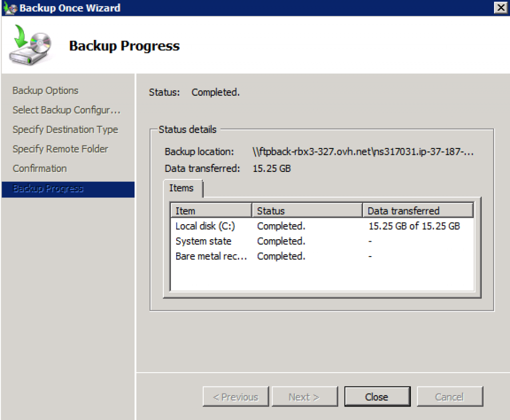Click the Completed status for Local disk (C:)
The image size is (510, 420).
[281, 226]
